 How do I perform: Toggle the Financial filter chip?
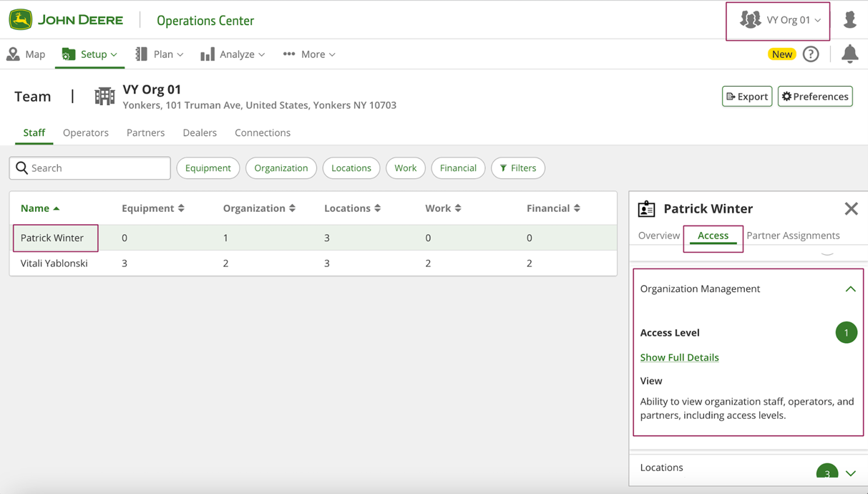point(458,168)
